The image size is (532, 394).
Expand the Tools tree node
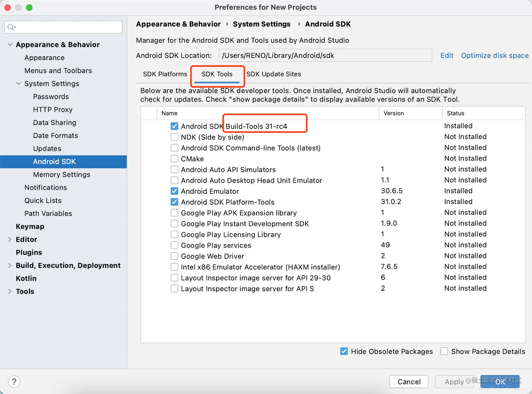click(x=10, y=291)
